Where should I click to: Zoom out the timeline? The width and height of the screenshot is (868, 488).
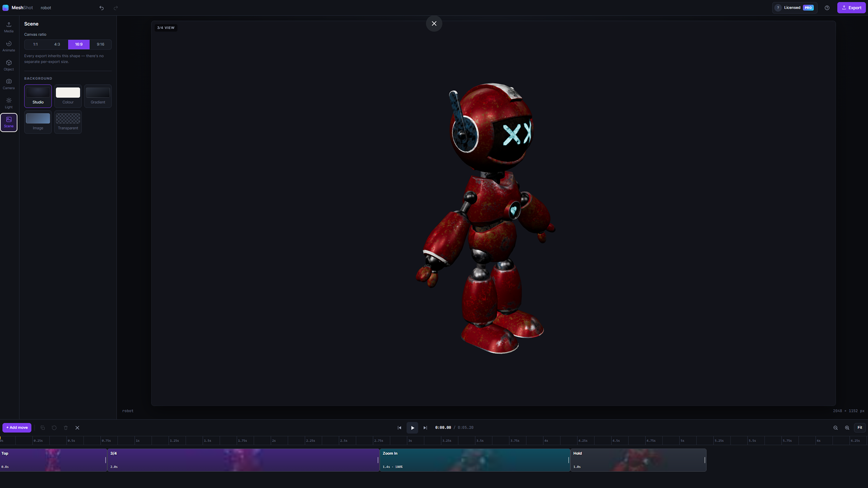[x=835, y=428]
